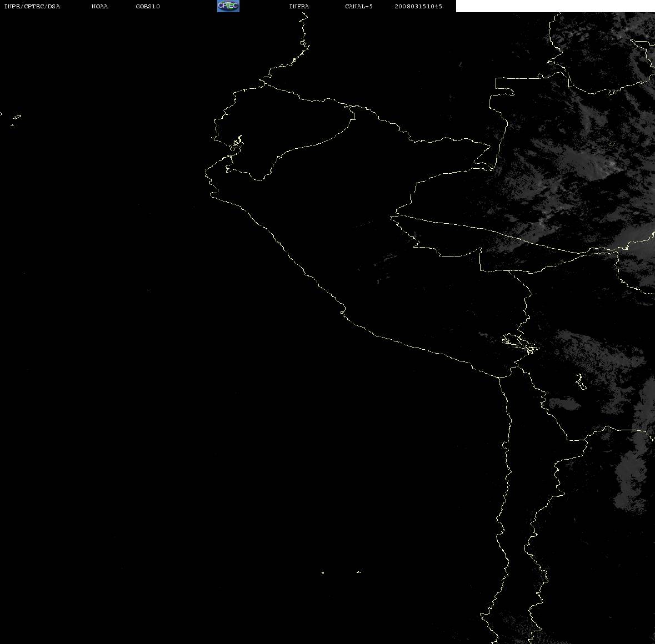Click the CPTEC logo in the header
The height and width of the screenshot is (644, 655).
click(x=228, y=6)
